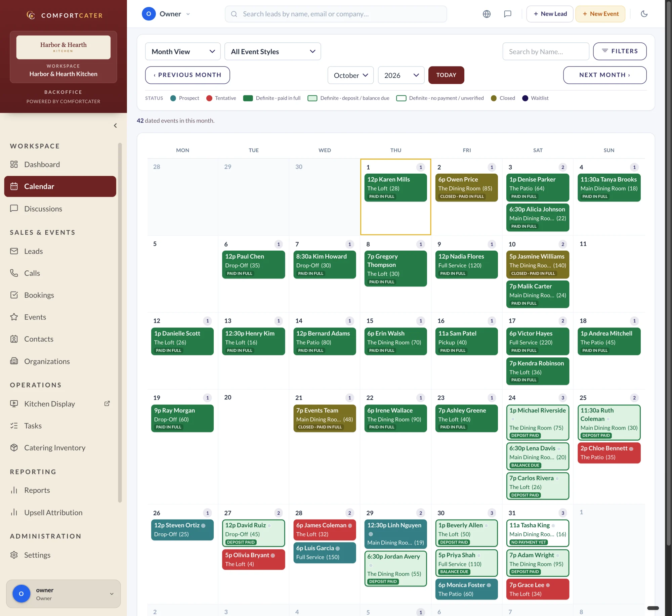Open the 6p Owen Price event
The image size is (672, 616).
click(466, 187)
